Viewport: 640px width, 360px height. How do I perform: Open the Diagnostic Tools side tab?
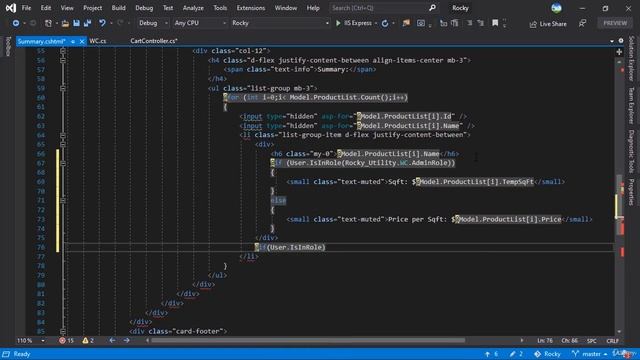pyautogui.click(x=631, y=151)
